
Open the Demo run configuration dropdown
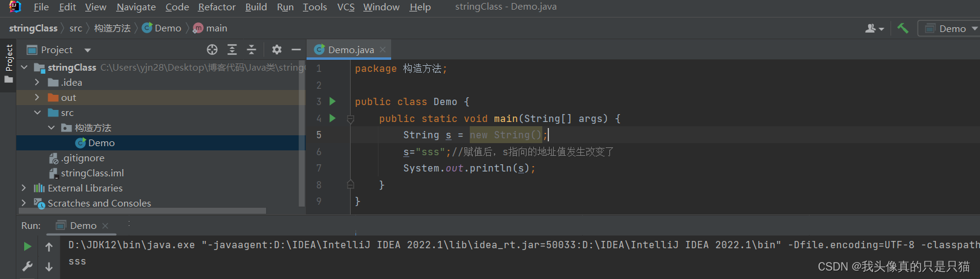950,28
